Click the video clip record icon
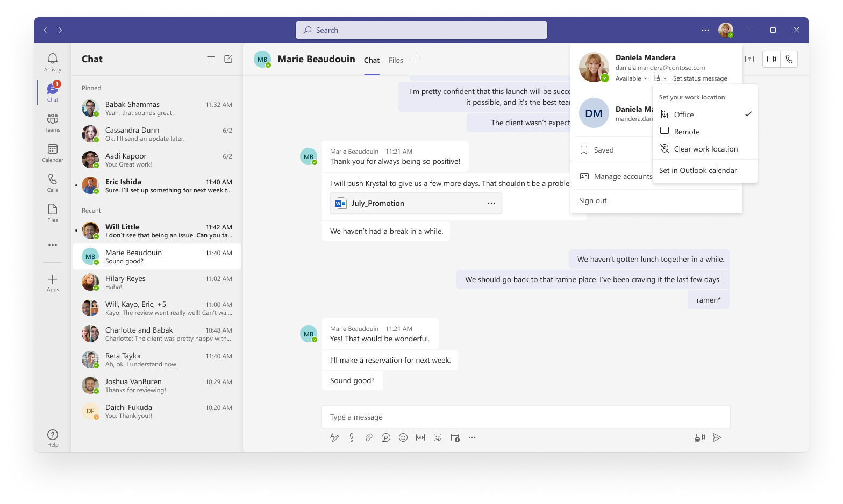Viewport: 843px width, 504px height. [x=700, y=437]
